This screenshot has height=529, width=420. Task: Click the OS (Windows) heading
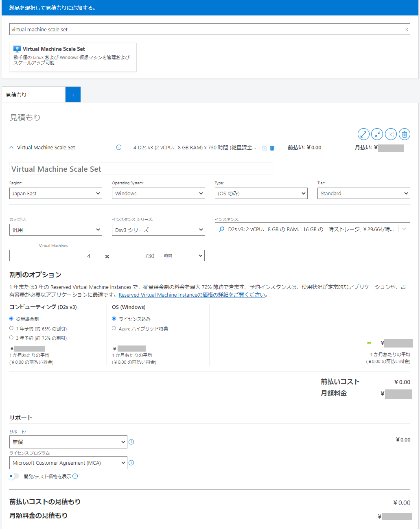click(x=129, y=307)
